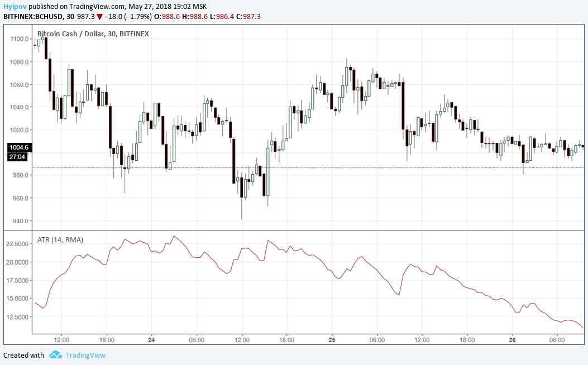Click the close value C:987.3
Viewport: 588px width, 365px height.
[248, 17]
